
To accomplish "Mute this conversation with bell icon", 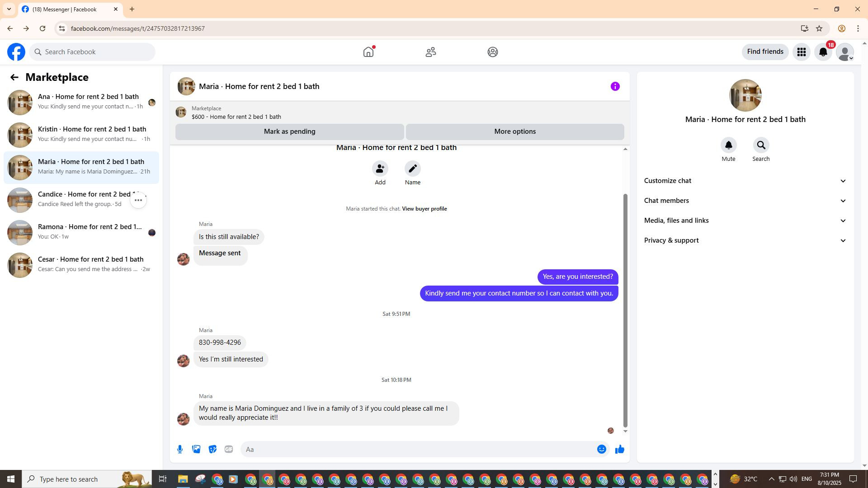I will (728, 145).
